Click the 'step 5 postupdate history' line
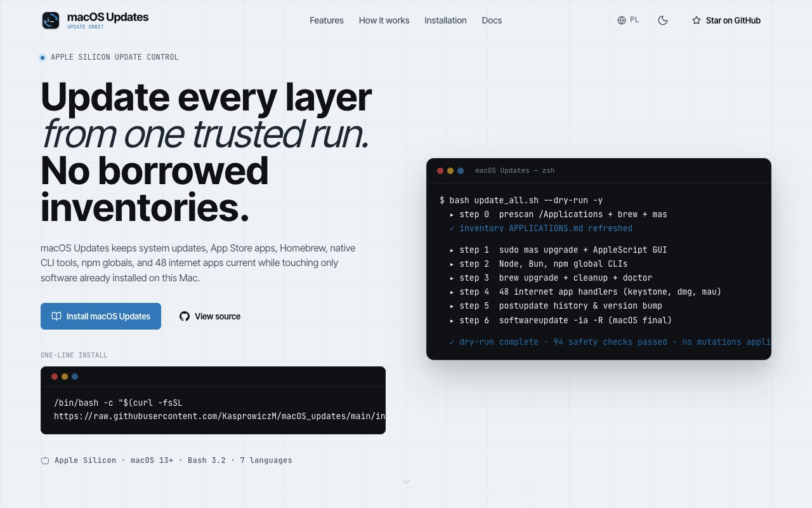Screen dimensions: 812x508 [x=556, y=305]
